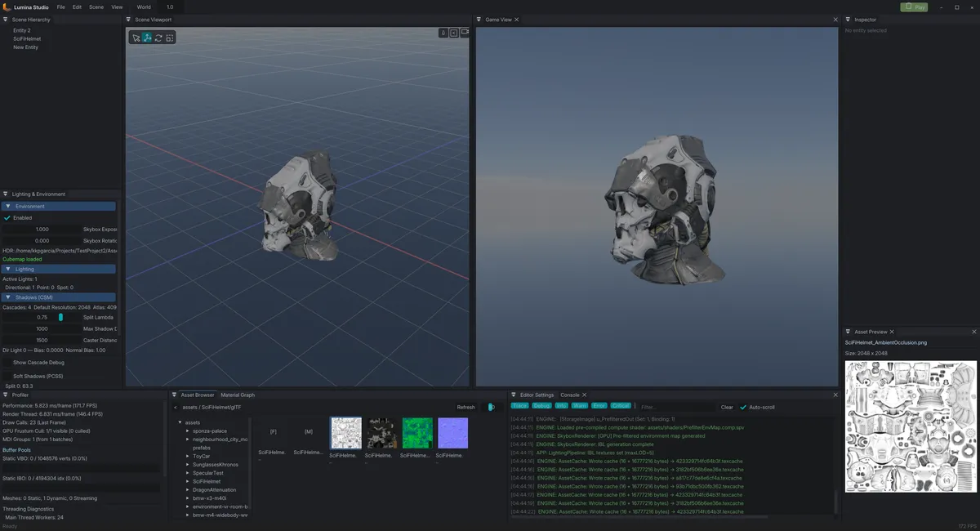Select the blue normal map thumbnail
This screenshot has height=531, width=980.
(452, 434)
